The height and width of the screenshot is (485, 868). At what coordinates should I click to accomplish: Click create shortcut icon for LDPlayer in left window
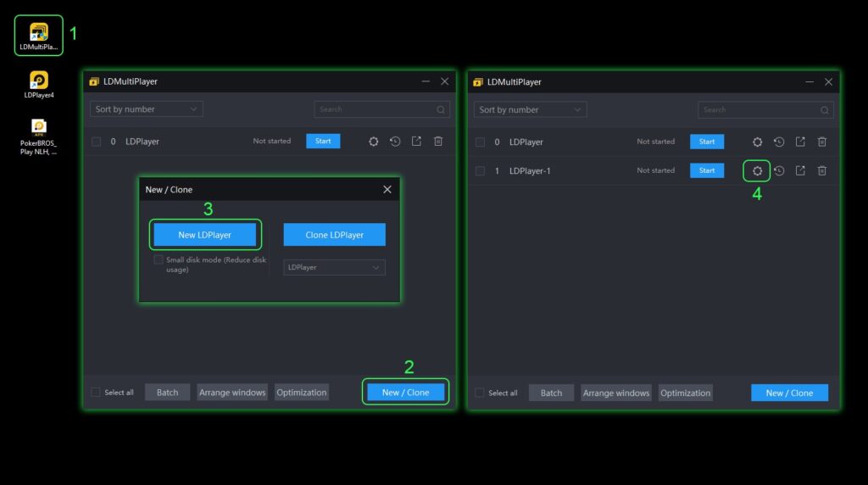click(x=416, y=142)
